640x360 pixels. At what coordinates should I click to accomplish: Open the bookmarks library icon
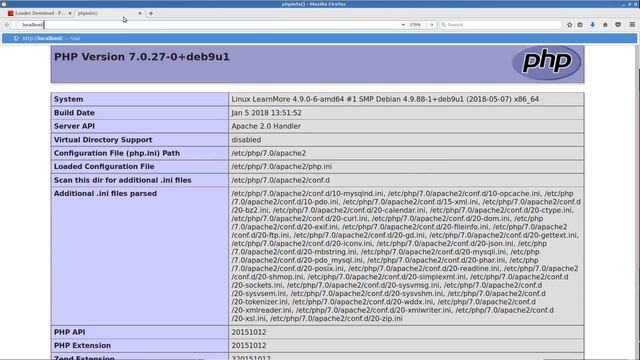580,25
